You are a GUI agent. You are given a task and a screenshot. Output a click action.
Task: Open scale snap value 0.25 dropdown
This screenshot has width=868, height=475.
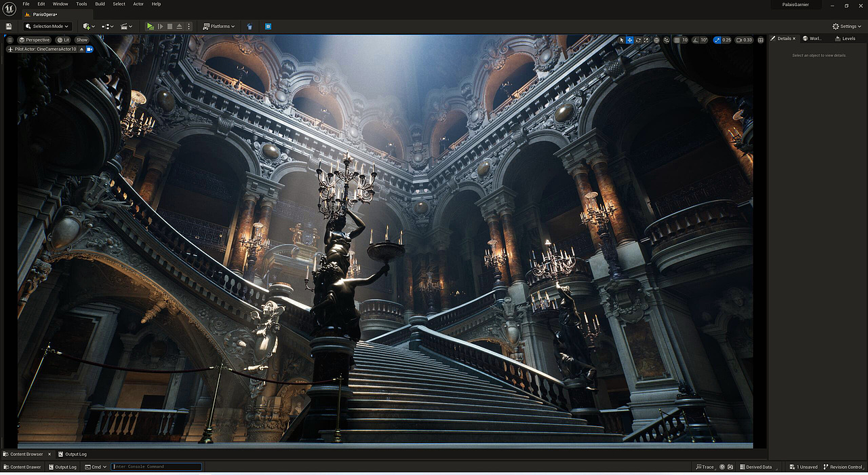click(726, 40)
